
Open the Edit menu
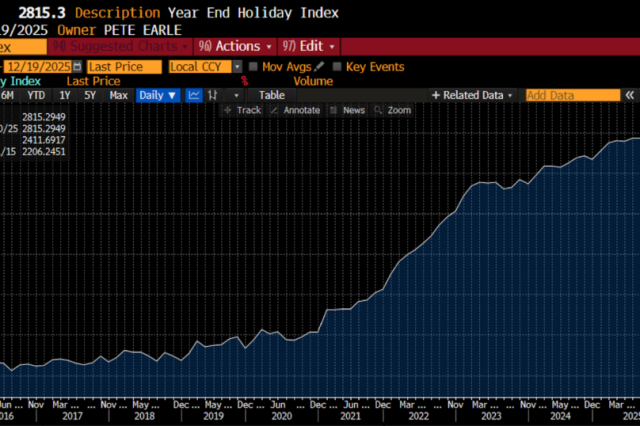[x=309, y=46]
